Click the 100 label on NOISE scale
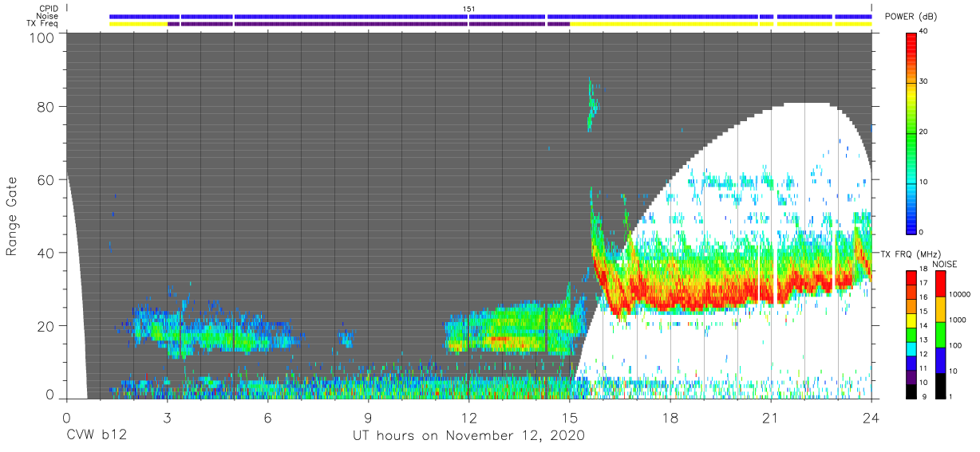 (x=956, y=346)
